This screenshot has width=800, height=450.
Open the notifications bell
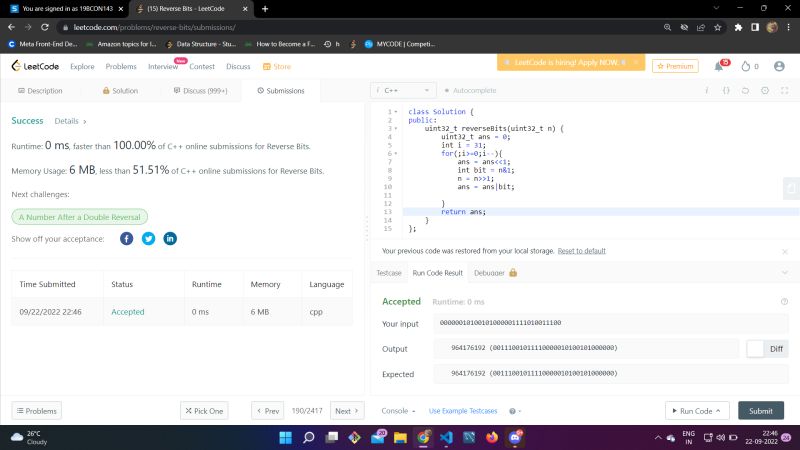coord(719,66)
